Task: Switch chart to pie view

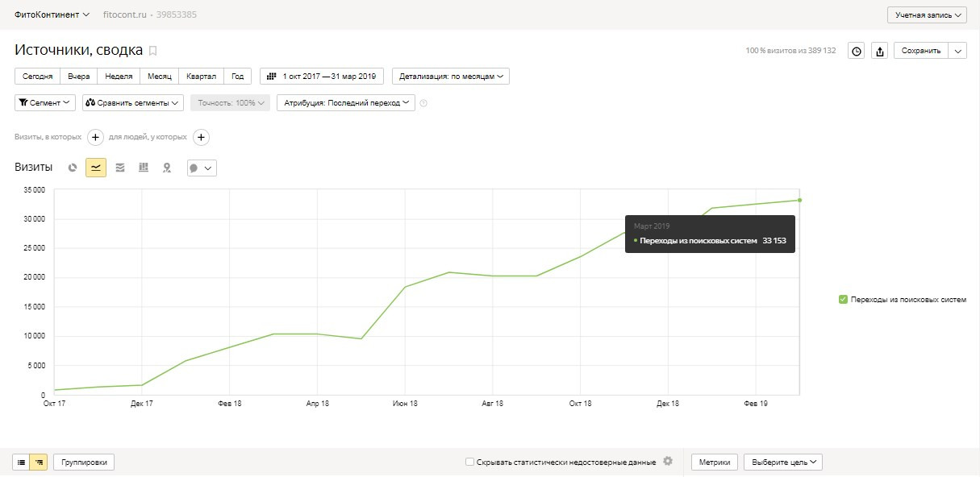Action: [73, 168]
